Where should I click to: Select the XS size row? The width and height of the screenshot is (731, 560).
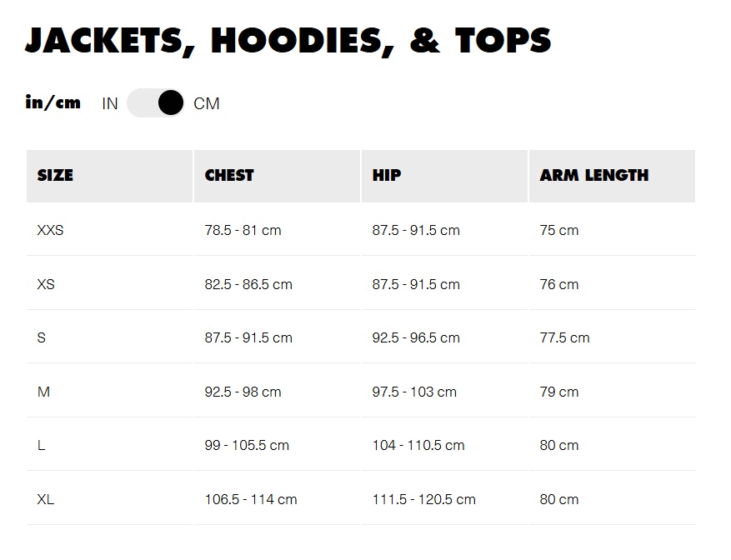[361, 283]
